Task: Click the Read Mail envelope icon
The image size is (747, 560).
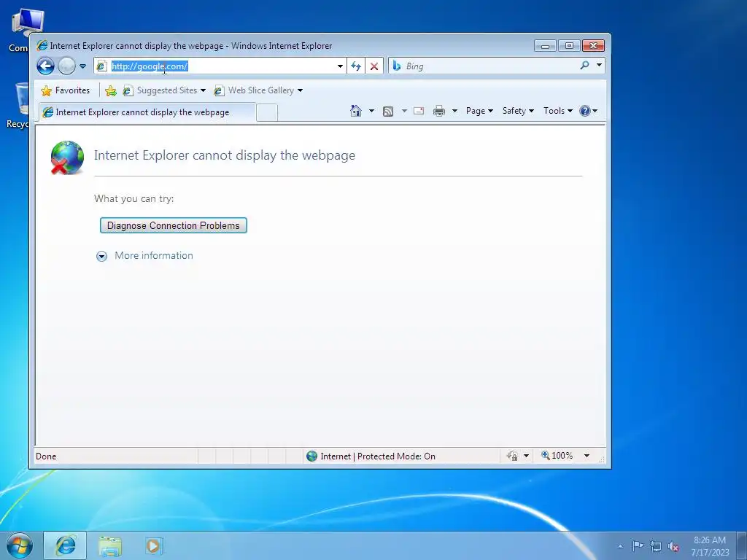Action: (x=419, y=111)
